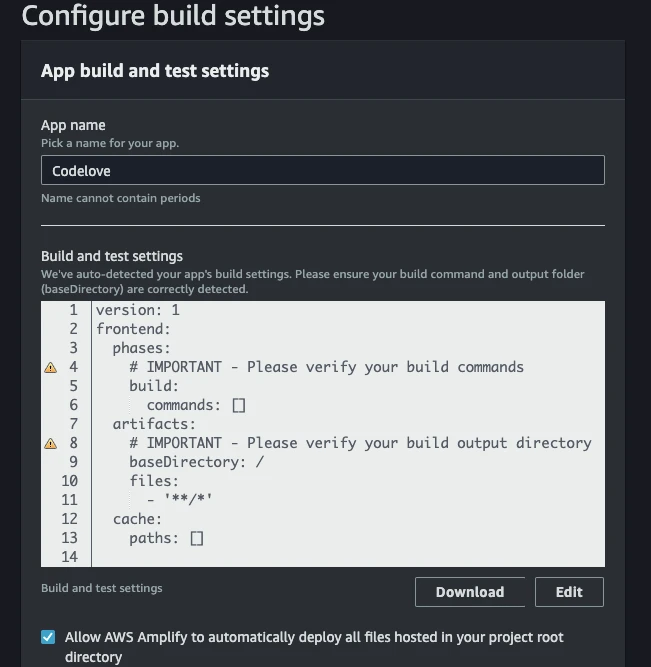Click the 'paths: []' line
This screenshot has width=651, height=667.
[166, 538]
